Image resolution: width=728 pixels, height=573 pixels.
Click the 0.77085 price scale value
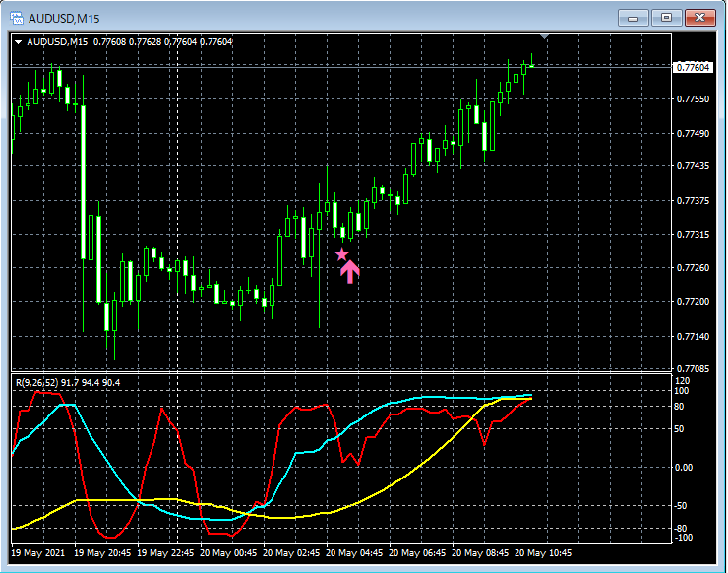pyautogui.click(x=694, y=368)
